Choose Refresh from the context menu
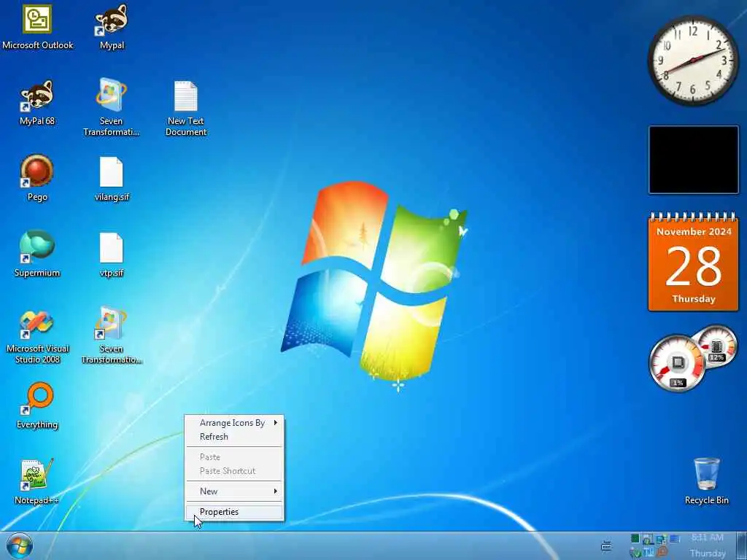 click(234, 437)
